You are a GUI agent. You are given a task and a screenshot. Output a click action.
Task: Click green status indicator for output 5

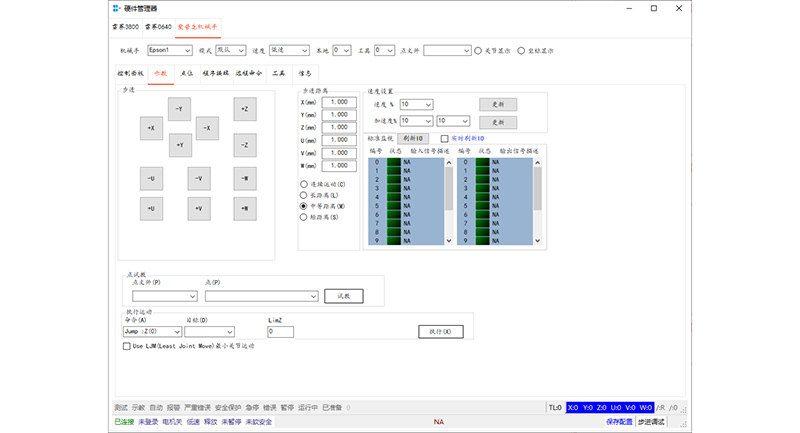tap(482, 206)
